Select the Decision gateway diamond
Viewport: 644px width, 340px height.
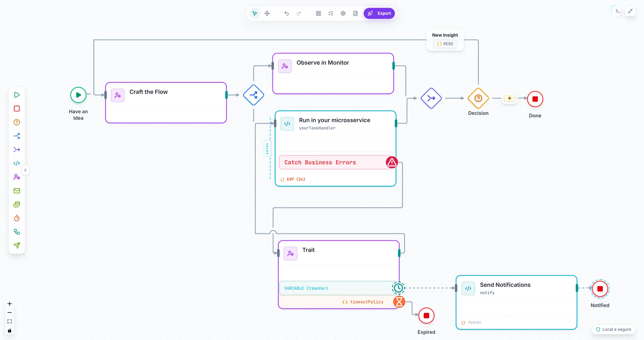coord(478,98)
